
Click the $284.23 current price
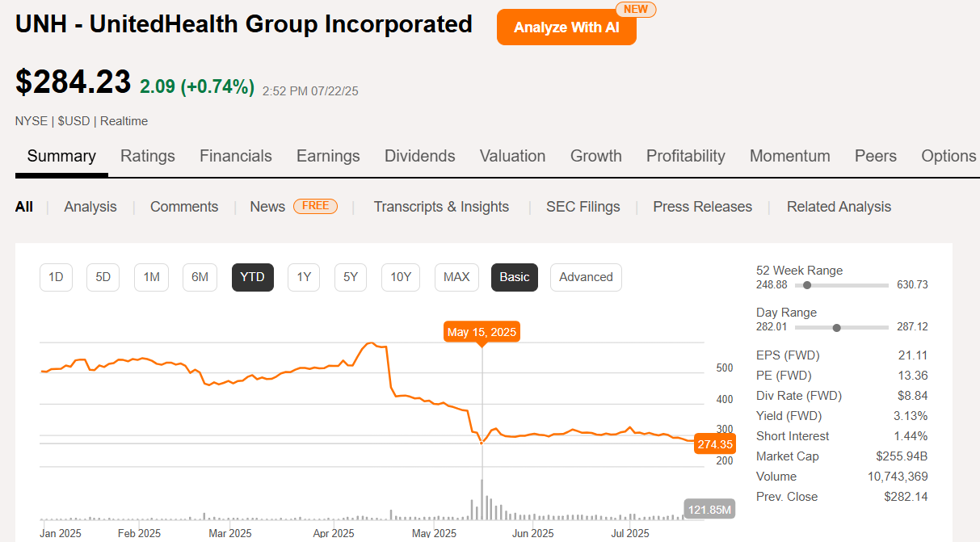click(73, 82)
